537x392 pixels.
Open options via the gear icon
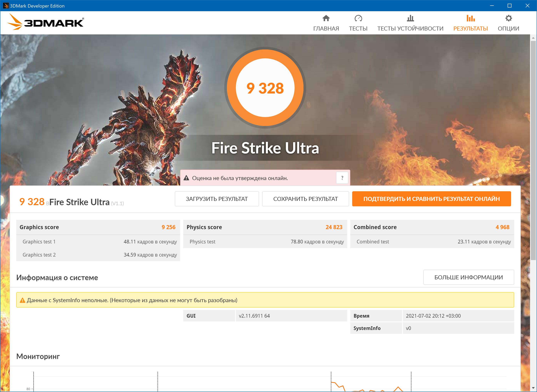click(508, 18)
